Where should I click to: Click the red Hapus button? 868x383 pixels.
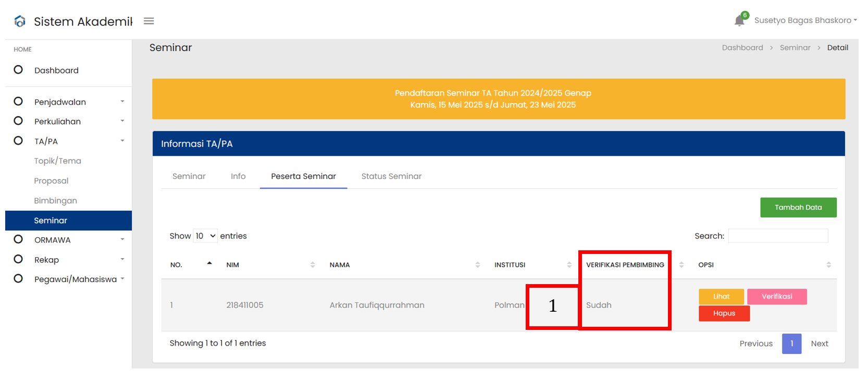(x=724, y=313)
